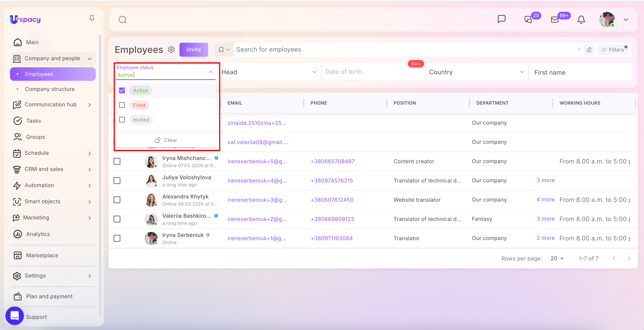Screen dimensions: 644x330
Task: Uncheck the Active status checkbox
Action: (122, 91)
